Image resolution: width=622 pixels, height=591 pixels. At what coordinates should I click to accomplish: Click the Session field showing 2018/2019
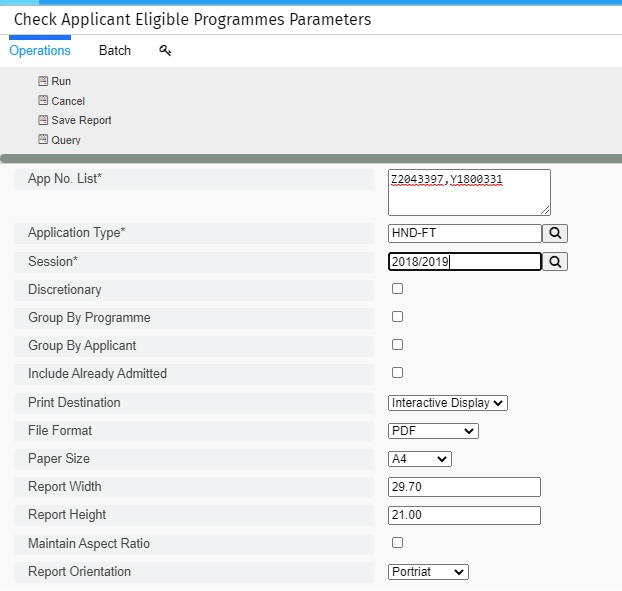point(465,262)
